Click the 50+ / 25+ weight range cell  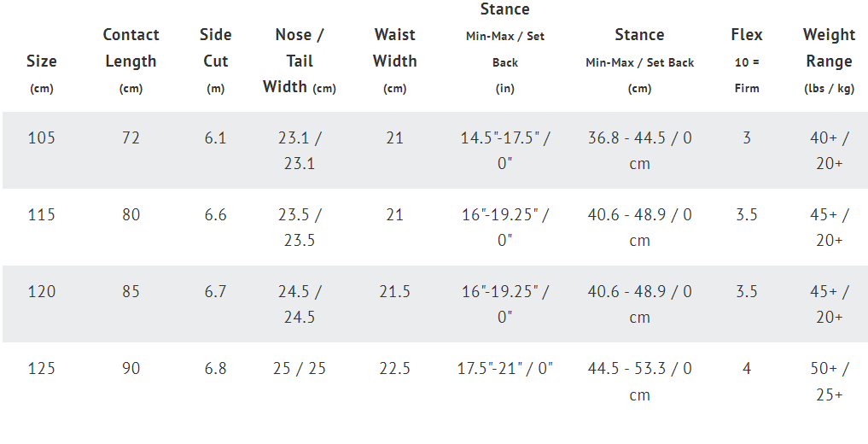(829, 382)
